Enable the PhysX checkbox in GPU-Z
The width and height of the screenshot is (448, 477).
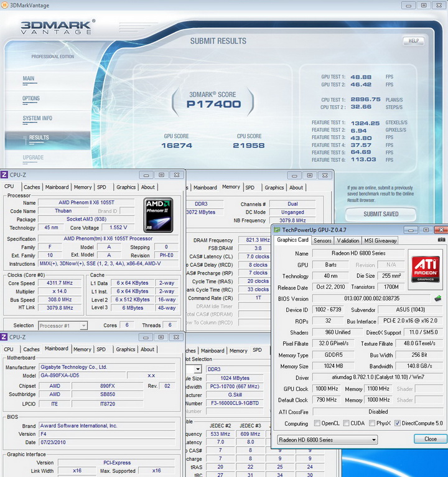click(372, 423)
